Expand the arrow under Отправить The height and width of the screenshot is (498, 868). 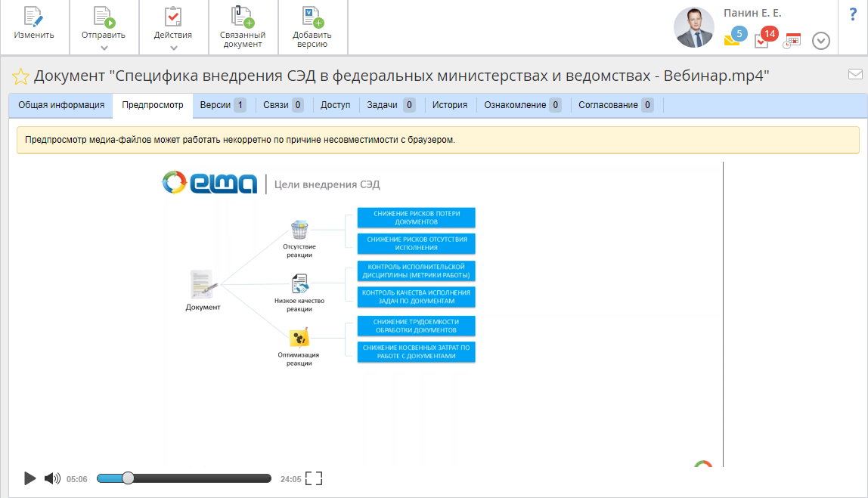pos(104,48)
